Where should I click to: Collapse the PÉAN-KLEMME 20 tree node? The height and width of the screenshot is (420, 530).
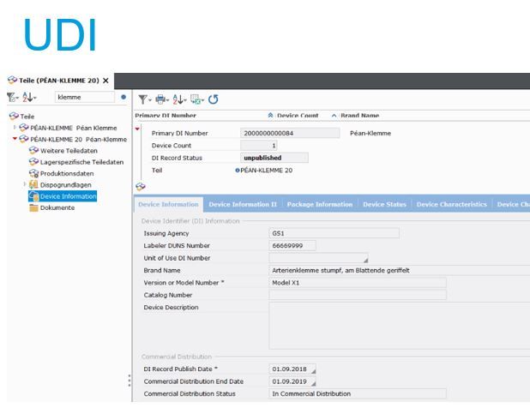click(x=15, y=139)
